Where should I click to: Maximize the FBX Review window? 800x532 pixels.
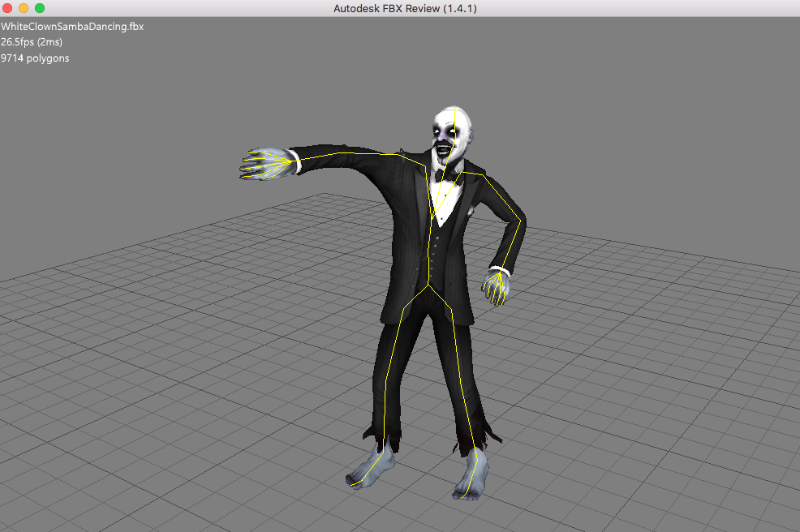[x=40, y=8]
